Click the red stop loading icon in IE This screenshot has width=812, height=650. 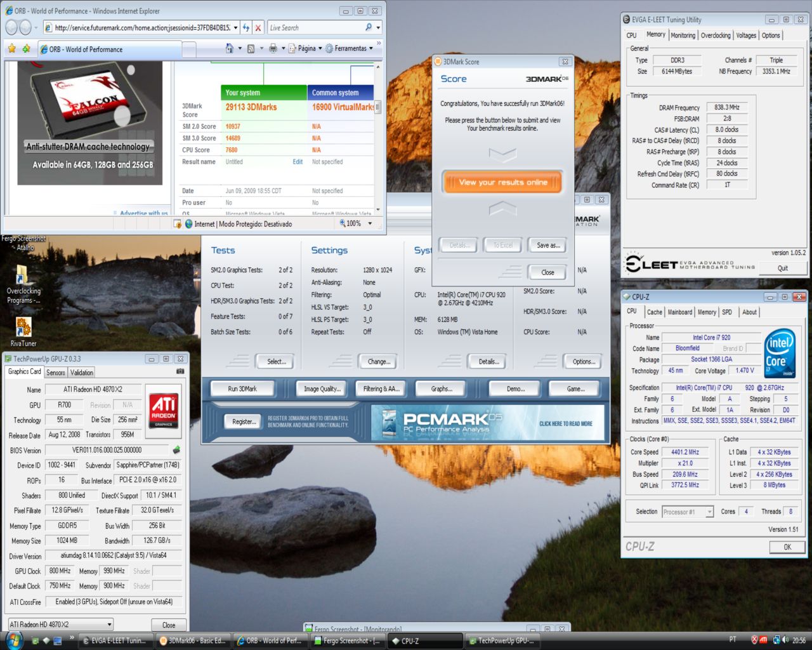(258, 28)
